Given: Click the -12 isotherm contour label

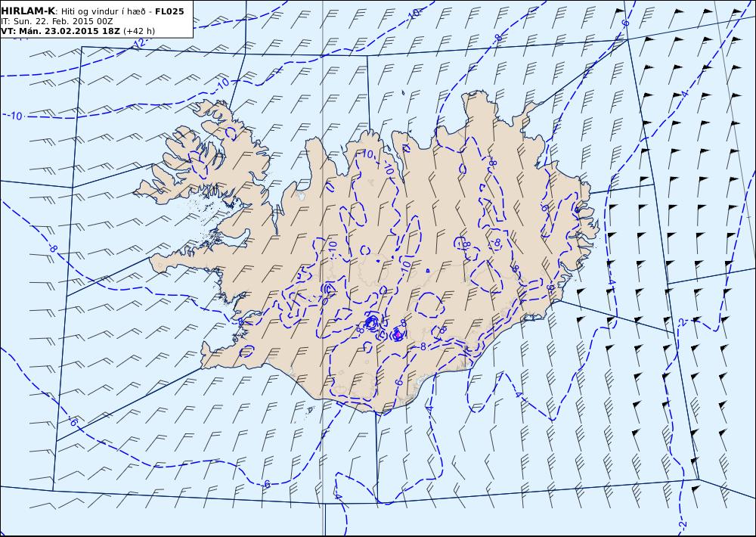Looking at the screenshot, I should click(x=139, y=43).
